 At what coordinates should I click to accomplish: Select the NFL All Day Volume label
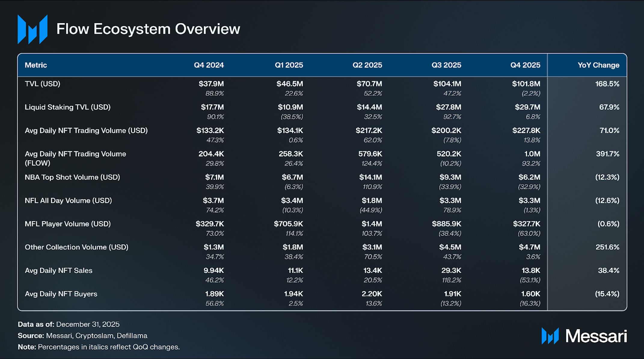pyautogui.click(x=68, y=200)
